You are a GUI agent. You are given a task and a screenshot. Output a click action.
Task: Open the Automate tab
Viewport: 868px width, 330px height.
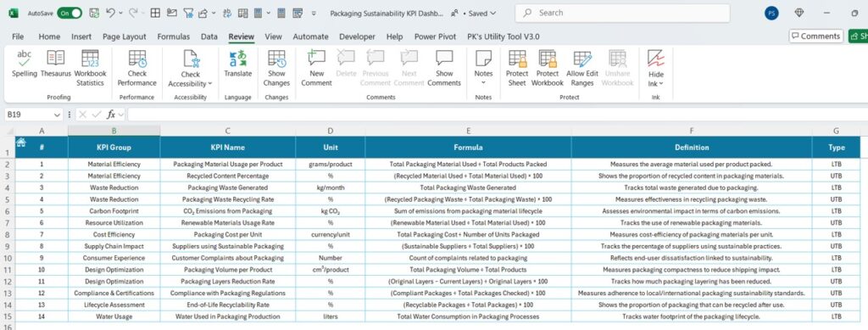pyautogui.click(x=310, y=36)
